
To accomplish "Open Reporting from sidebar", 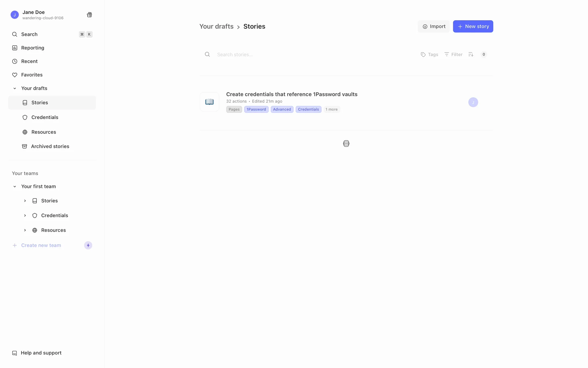I will (x=32, y=48).
